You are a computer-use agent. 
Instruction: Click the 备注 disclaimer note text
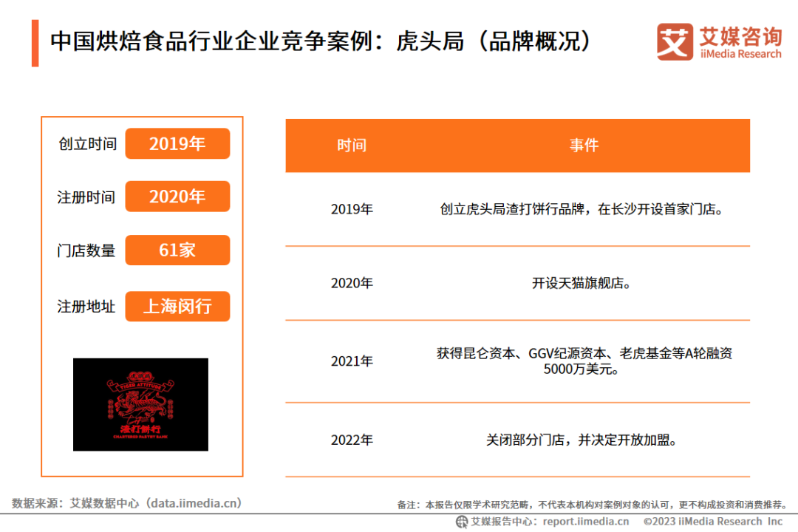[592, 505]
